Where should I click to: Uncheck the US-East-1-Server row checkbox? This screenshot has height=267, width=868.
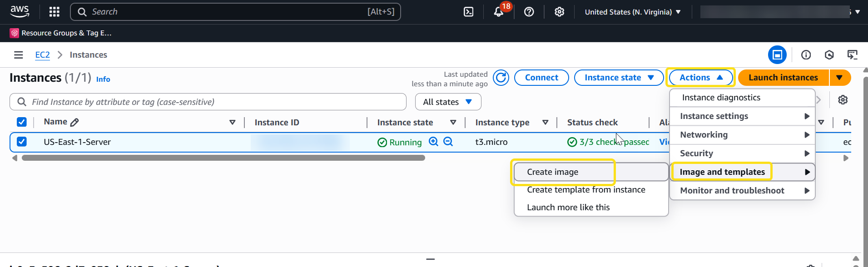[21, 142]
